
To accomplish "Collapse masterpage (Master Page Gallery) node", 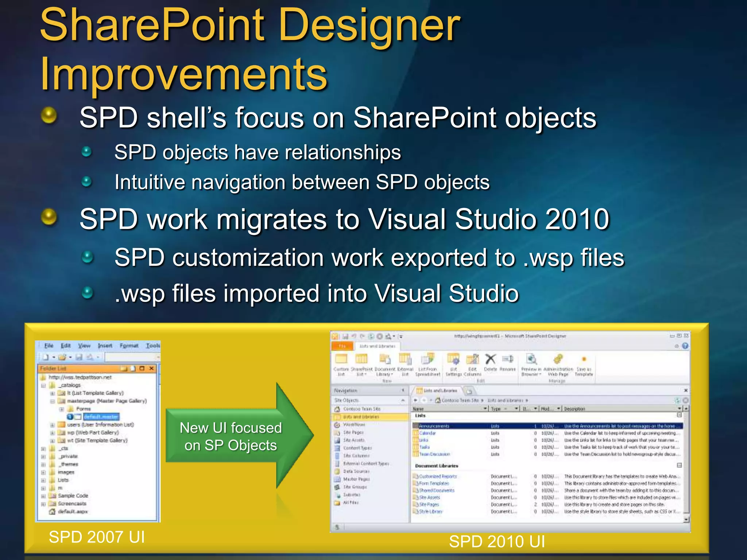I will coord(53,401).
